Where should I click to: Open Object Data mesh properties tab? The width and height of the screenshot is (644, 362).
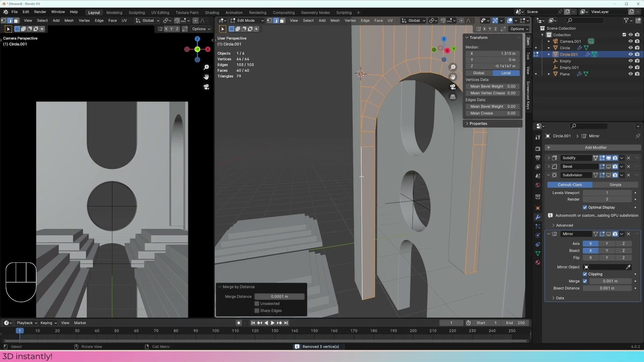538,253
